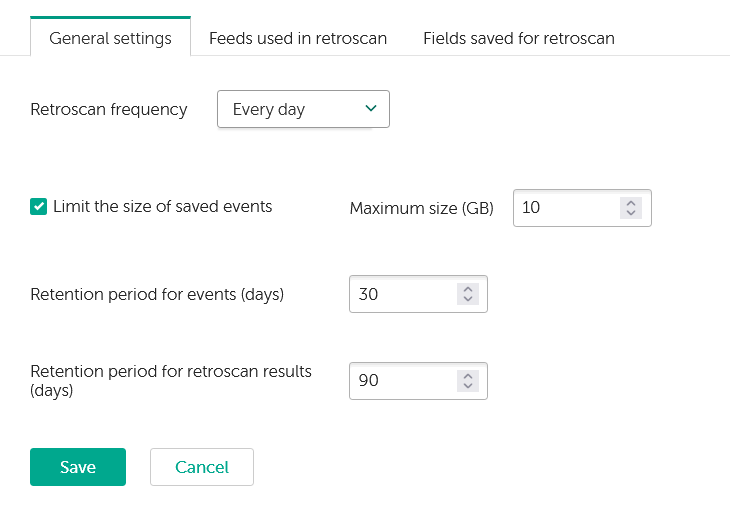Uncheck Limit the size of saved events
Viewport: 730px width, 508px height.
(39, 207)
